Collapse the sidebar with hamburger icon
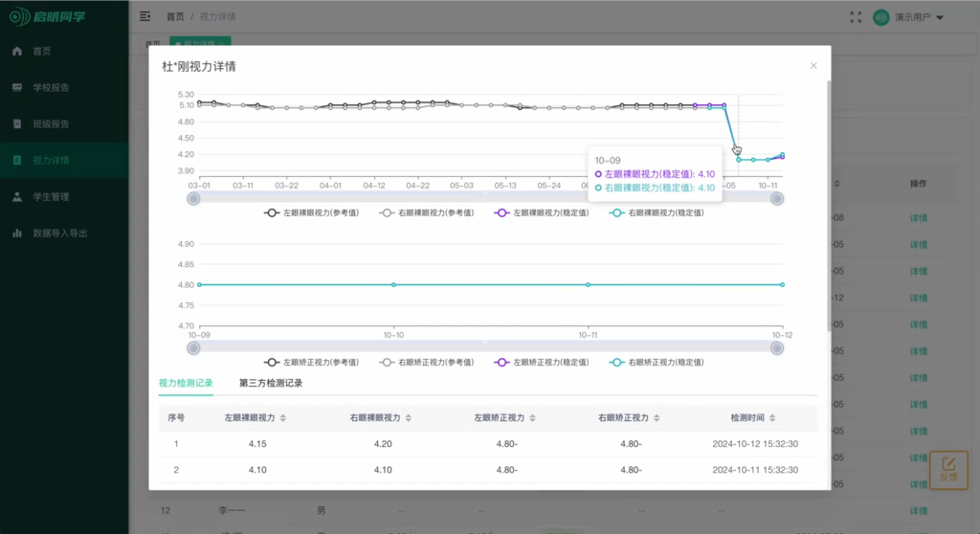This screenshot has width=980, height=534. coord(145,16)
